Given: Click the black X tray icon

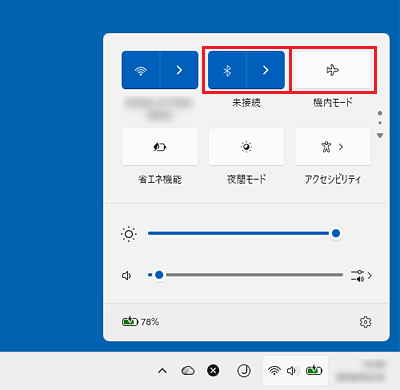Looking at the screenshot, I should [x=213, y=371].
